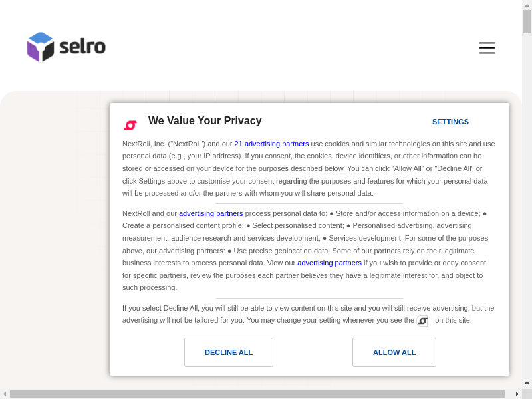Click the "If you select Decline All" paragraph
Screen dimensions: 532x399
coord(308,314)
